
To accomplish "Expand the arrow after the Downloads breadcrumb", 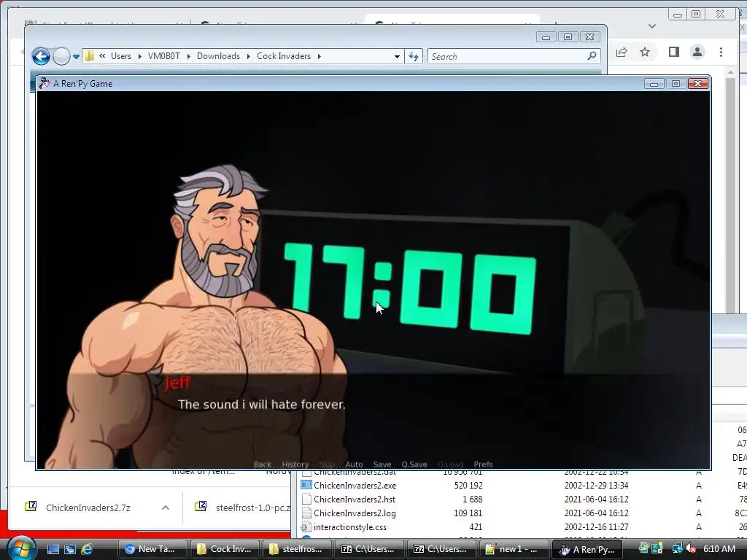I will (248, 57).
